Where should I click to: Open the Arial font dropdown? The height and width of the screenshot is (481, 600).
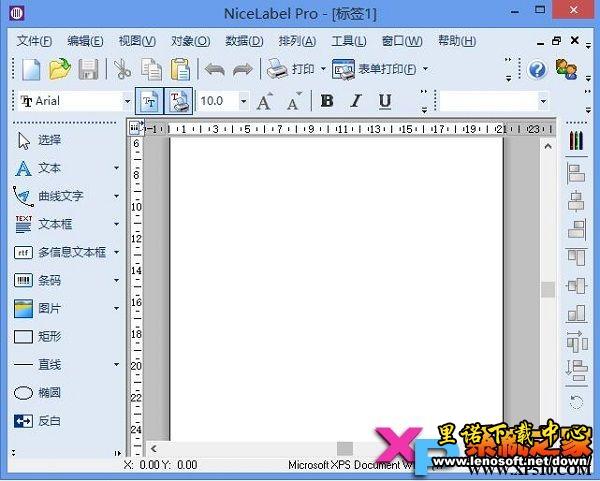click(127, 101)
